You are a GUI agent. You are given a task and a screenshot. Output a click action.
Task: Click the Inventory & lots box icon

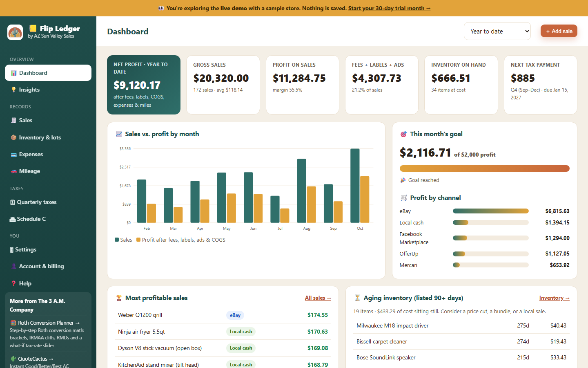[14, 137]
